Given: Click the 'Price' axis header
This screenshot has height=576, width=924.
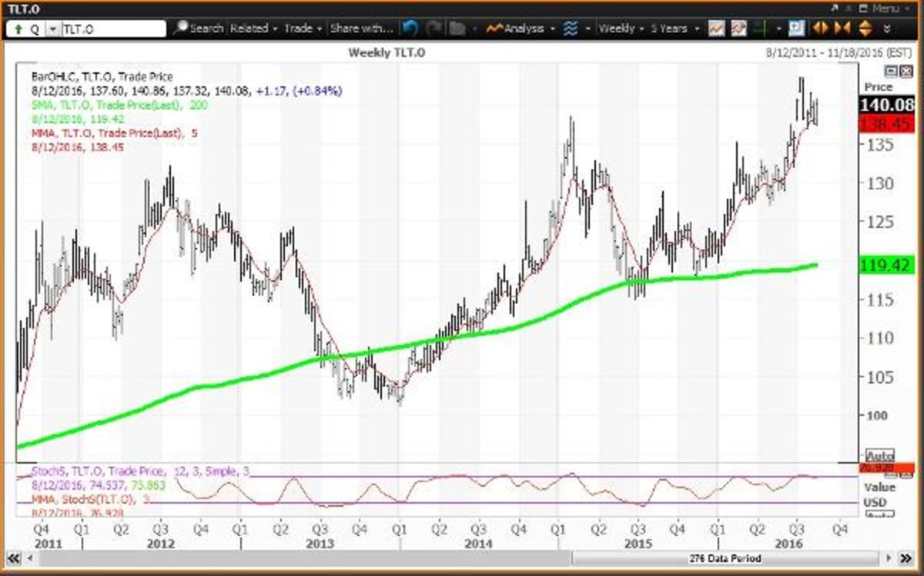Looking at the screenshot, I should 879,87.
